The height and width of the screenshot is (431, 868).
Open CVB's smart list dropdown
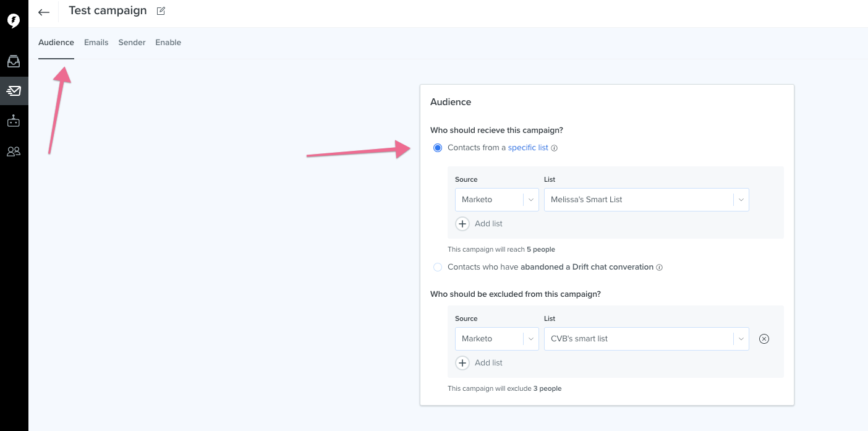(x=647, y=339)
